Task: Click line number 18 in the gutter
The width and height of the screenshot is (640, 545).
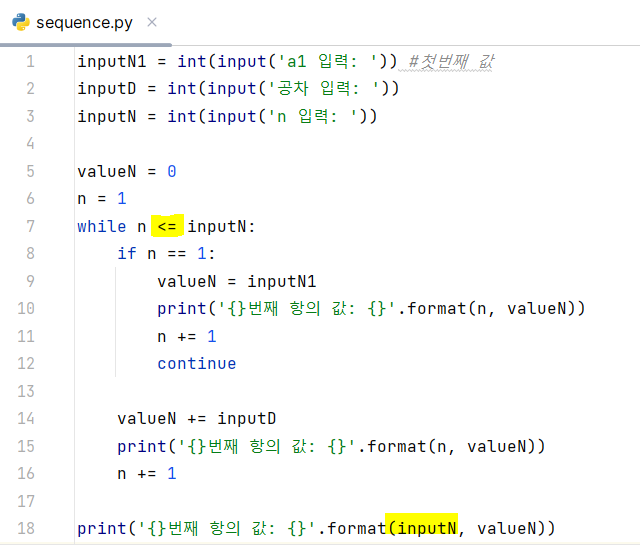Action: tap(26, 528)
